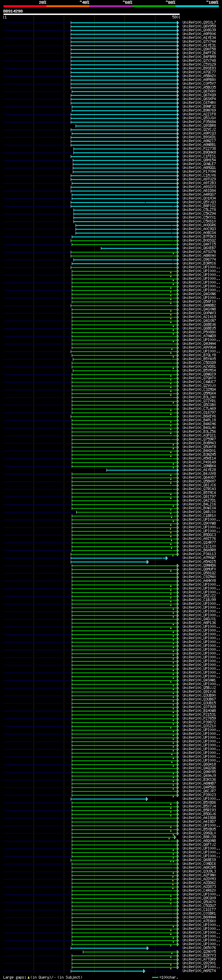Select hit UniRef100_P39023

[199, 795]
